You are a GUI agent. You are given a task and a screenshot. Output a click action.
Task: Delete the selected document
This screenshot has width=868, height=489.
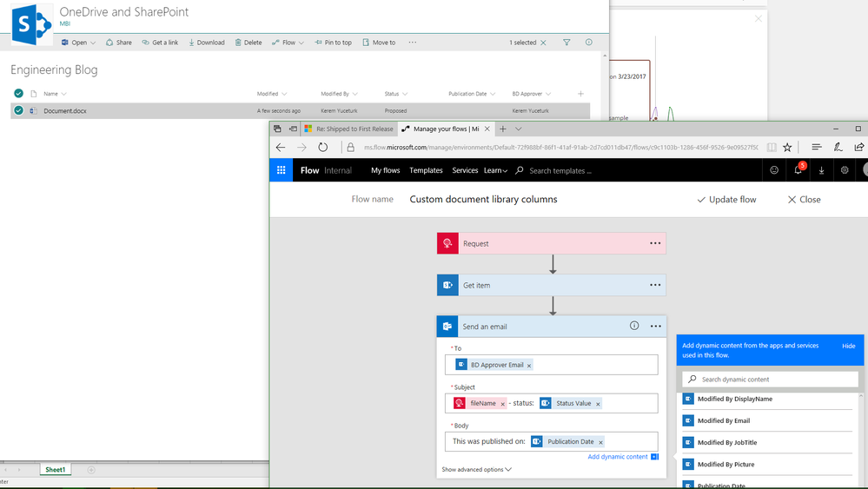point(248,43)
